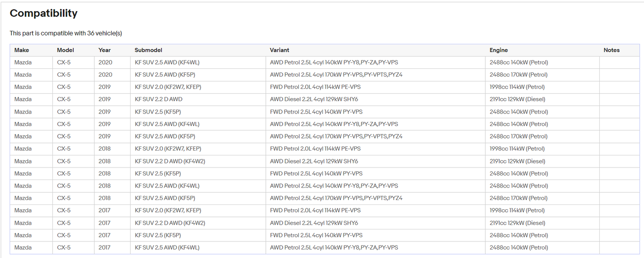644x258 pixels.
Task: Click 'KF SUV 2.5 AWD (KF4WL)' in 2020 row
Action: coord(167,62)
